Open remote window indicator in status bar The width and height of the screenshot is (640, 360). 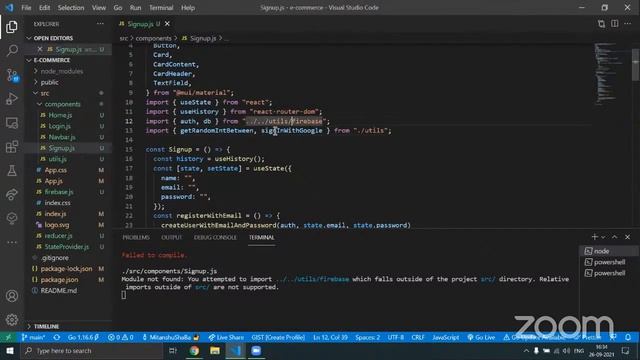pos(8,338)
